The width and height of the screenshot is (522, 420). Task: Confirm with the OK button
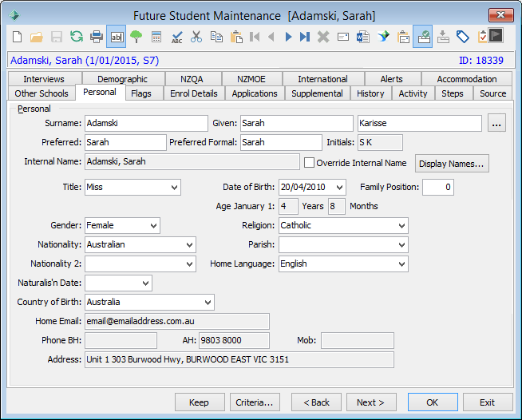pos(433,402)
